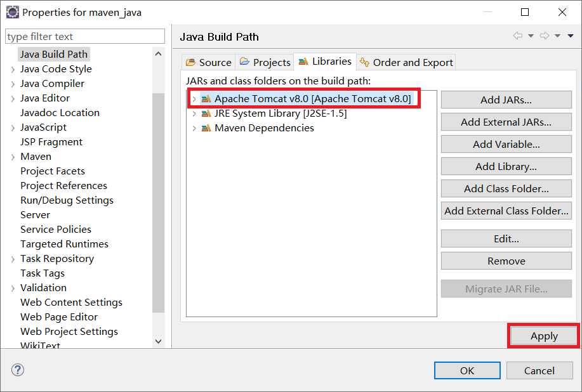Click Add External Class Folder... button

[x=506, y=211]
